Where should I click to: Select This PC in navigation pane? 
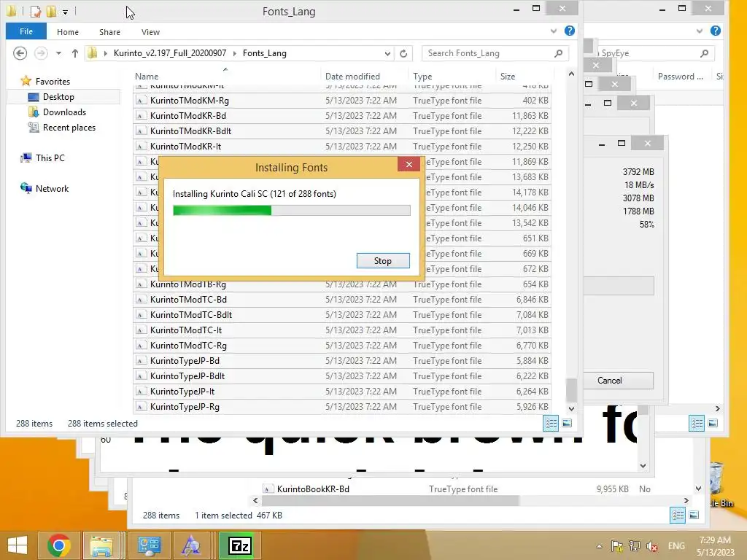pyautogui.click(x=50, y=157)
